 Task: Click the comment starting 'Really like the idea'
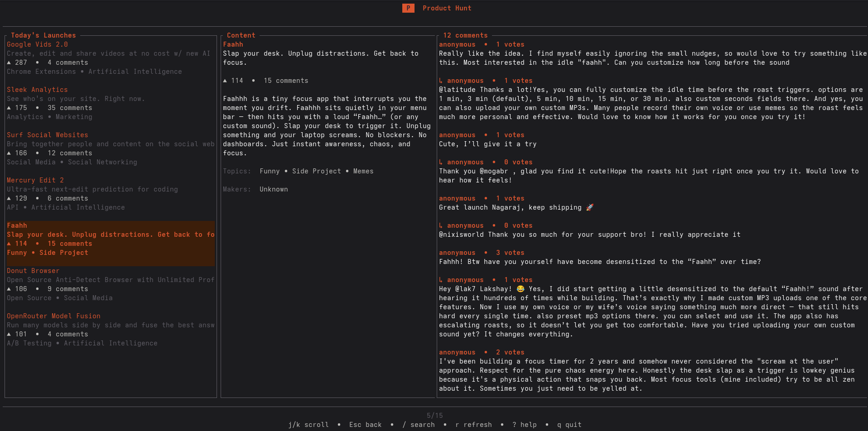tap(652, 58)
